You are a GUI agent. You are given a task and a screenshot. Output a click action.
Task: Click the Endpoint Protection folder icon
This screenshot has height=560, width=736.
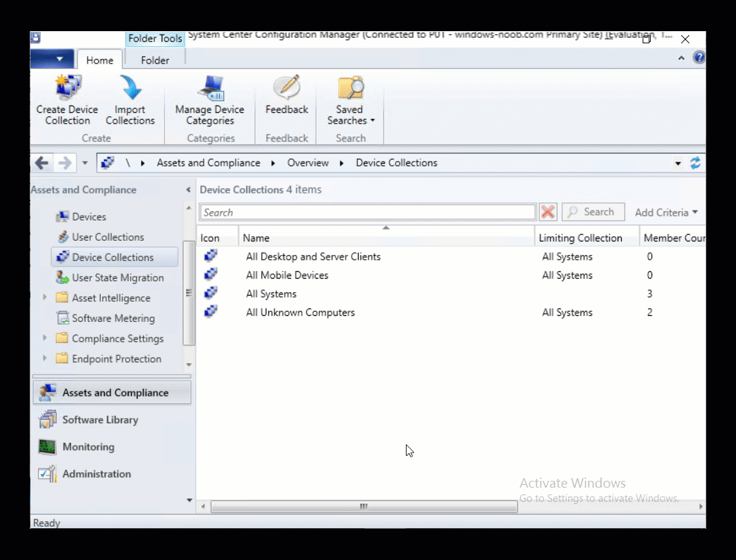[62, 358]
